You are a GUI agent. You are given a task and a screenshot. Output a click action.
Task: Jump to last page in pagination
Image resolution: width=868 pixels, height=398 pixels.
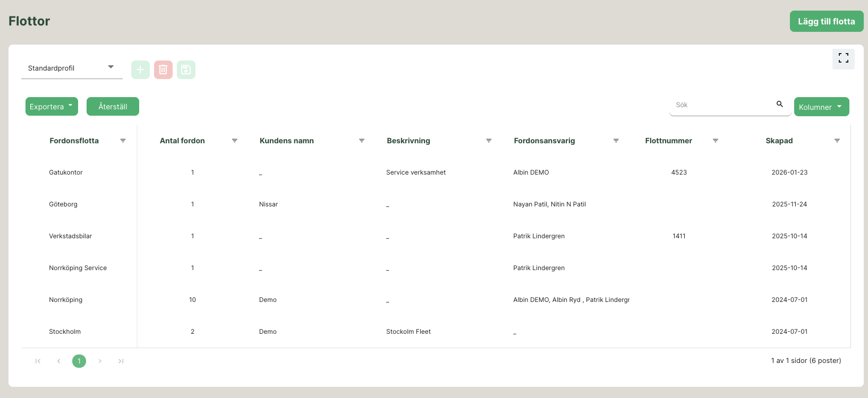[x=121, y=361]
